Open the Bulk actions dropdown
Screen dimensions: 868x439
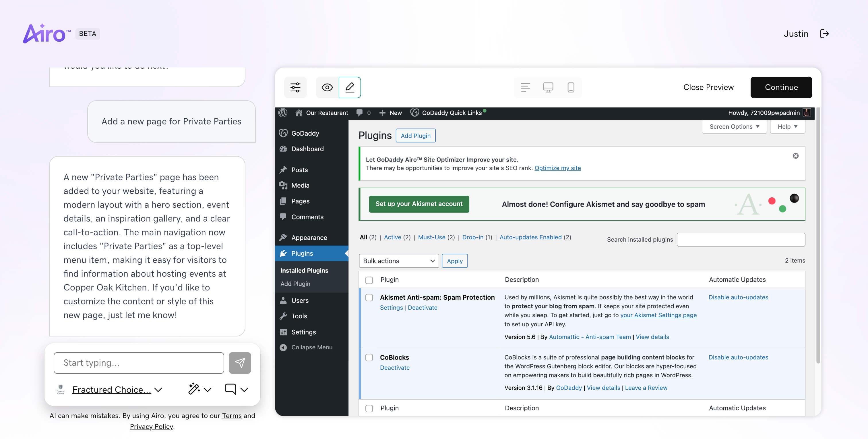tap(399, 261)
